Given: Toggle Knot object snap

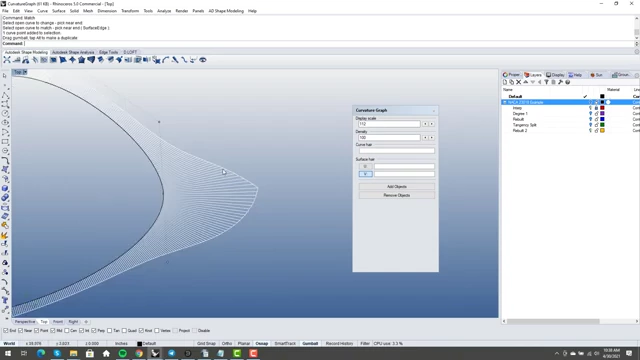Looking at the screenshot, I should [141, 331].
